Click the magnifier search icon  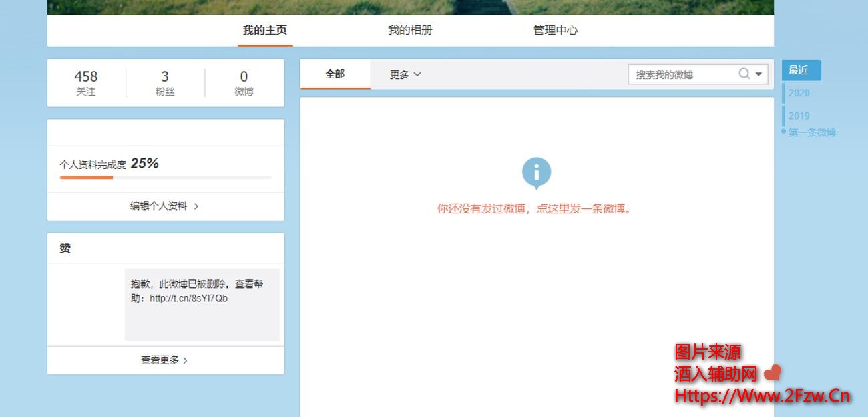click(744, 74)
